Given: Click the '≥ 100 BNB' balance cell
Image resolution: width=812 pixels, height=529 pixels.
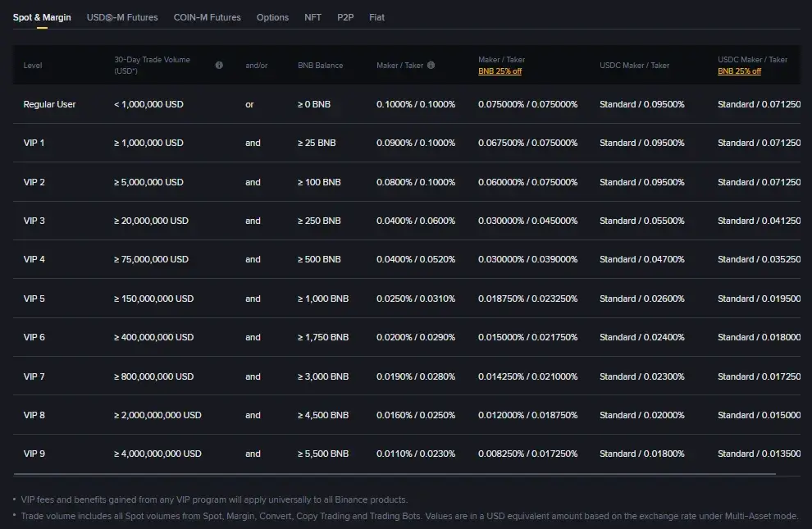Looking at the screenshot, I should point(320,182).
